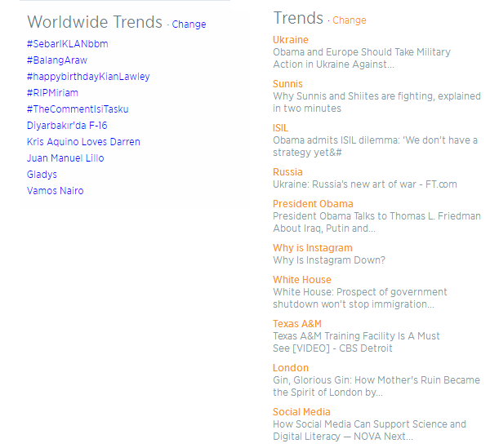Open the Diyarbakır'da F-16 trend

coord(67,126)
